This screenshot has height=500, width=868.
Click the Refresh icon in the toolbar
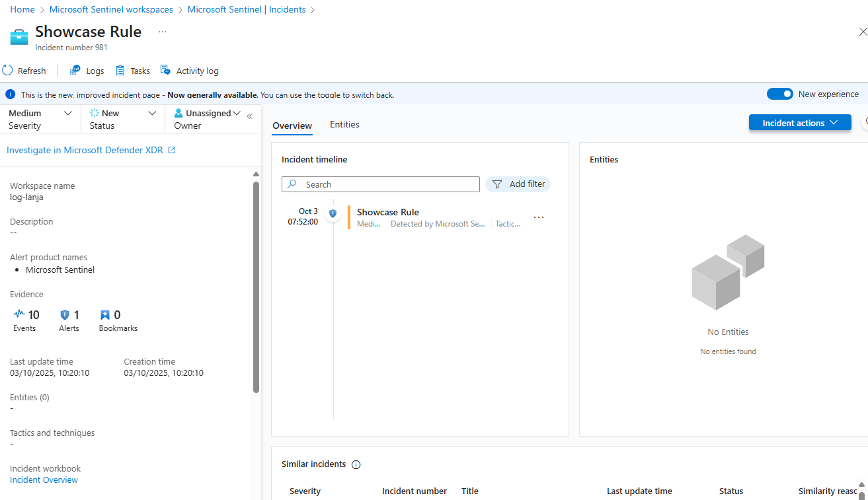(8, 71)
